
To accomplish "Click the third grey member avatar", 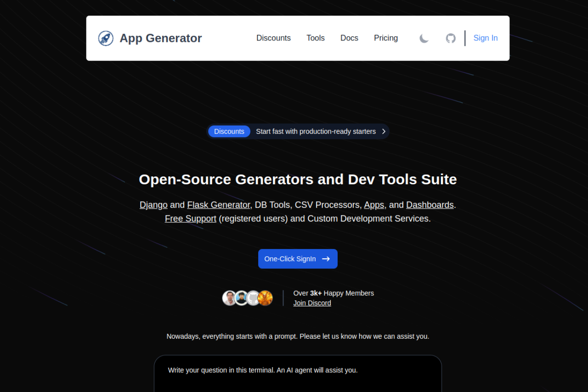I will coord(253,298).
